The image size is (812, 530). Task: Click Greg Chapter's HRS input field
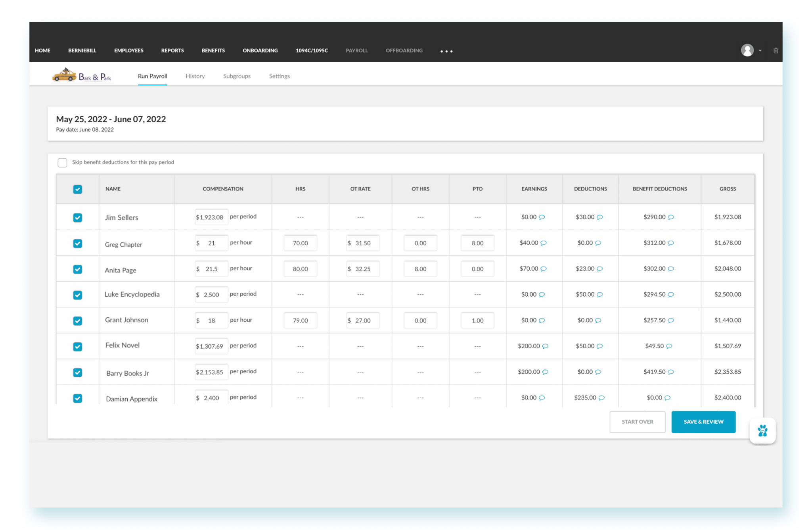pyautogui.click(x=300, y=243)
